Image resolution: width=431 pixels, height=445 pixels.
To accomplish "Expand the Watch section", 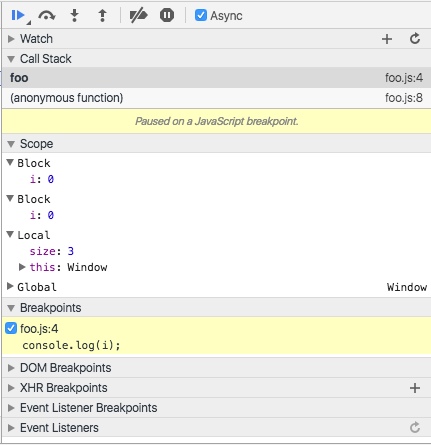I will point(11,39).
